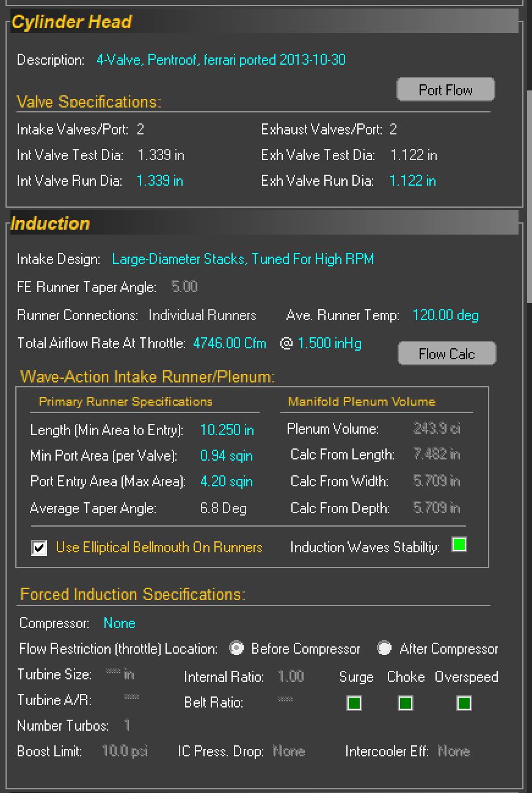The width and height of the screenshot is (532, 793).
Task: Click the Overspeed status indicator
Action: click(464, 703)
